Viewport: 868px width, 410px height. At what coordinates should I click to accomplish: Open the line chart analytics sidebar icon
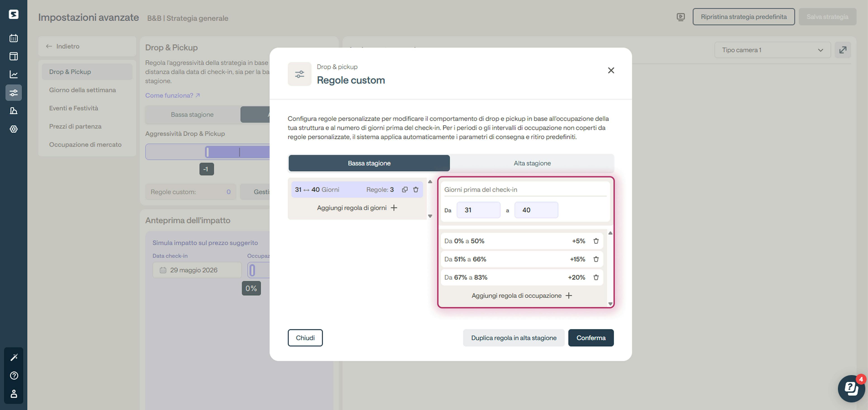coord(14,75)
